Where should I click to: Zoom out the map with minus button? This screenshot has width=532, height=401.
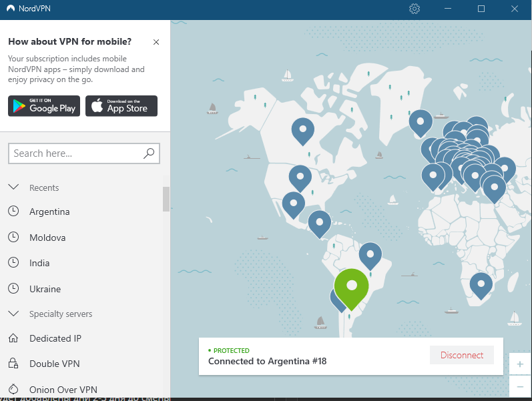(x=520, y=386)
